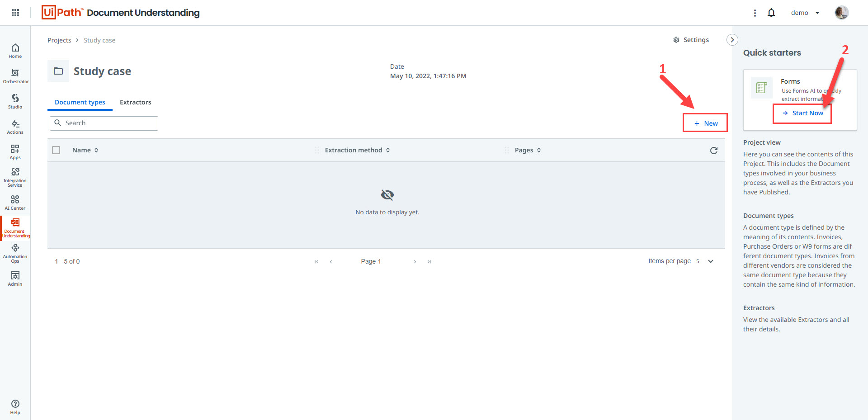The image size is (868, 420).
Task: Sort by the Pages column
Action: pyautogui.click(x=528, y=150)
